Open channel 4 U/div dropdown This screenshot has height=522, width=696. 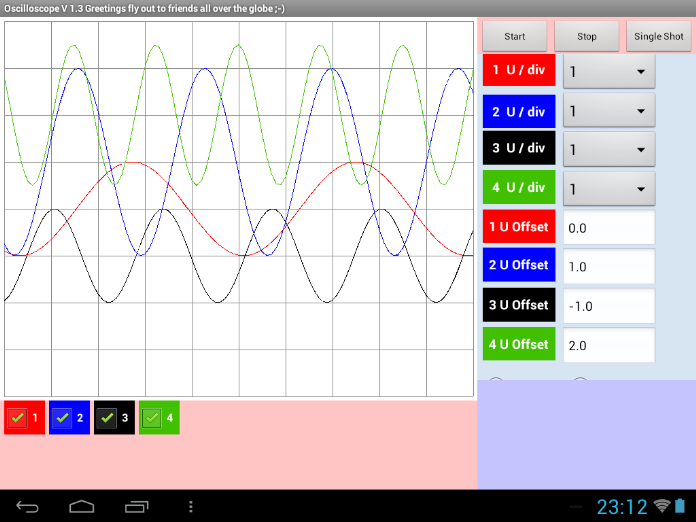[609, 189]
